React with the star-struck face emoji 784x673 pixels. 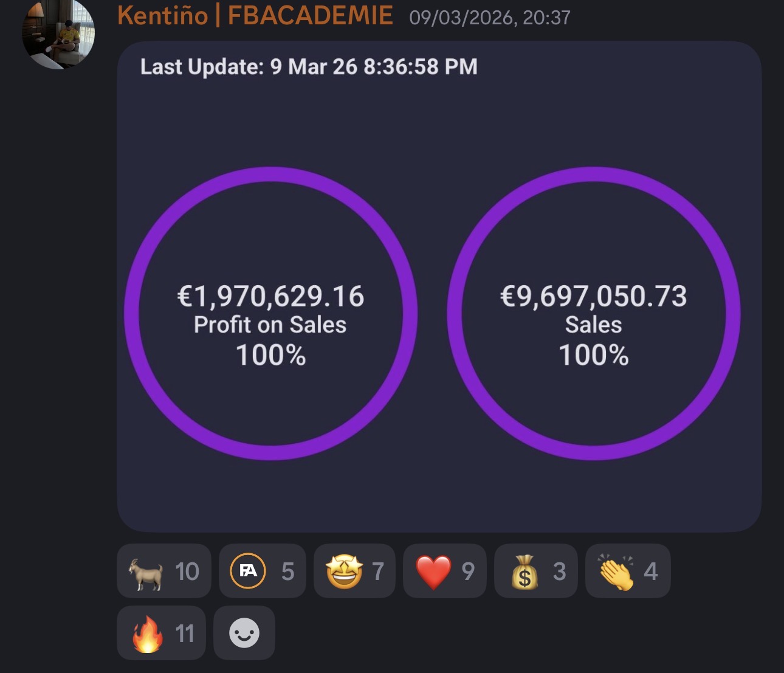point(354,571)
